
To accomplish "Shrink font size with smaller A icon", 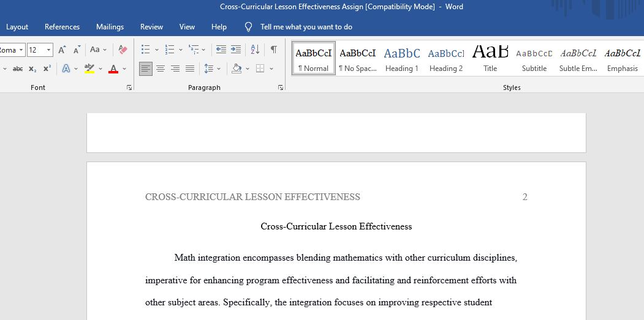I will 77,50.
